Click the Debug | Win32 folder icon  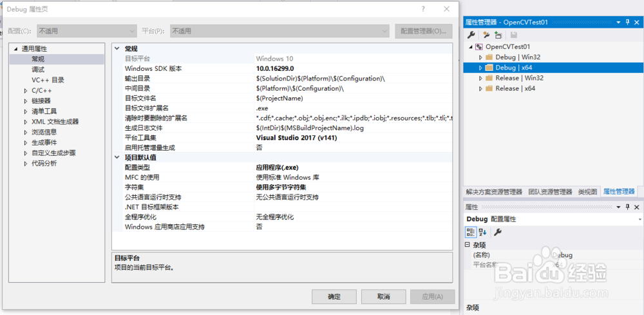489,57
